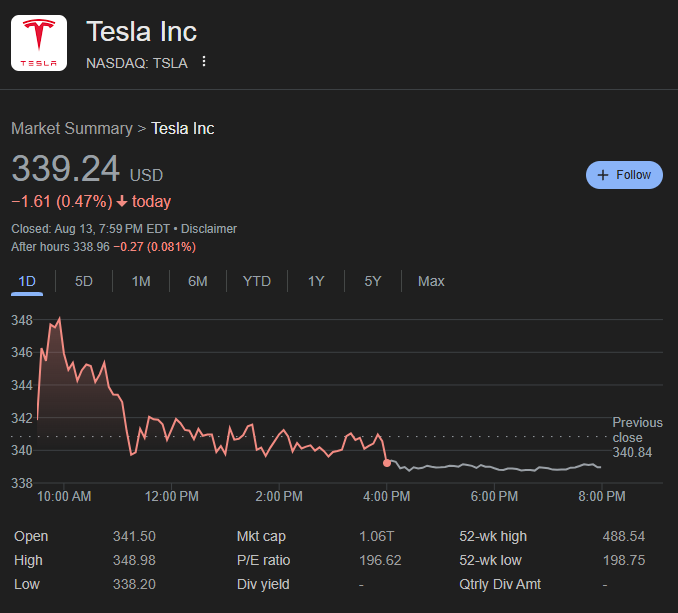The height and width of the screenshot is (613, 678).
Task: Click the Low value 338.20
Action: coord(134,584)
